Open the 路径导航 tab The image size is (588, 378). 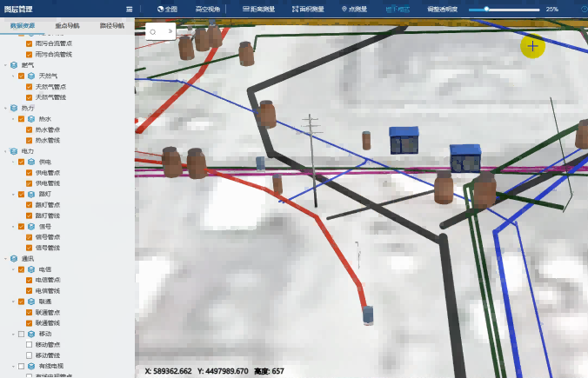tap(111, 26)
